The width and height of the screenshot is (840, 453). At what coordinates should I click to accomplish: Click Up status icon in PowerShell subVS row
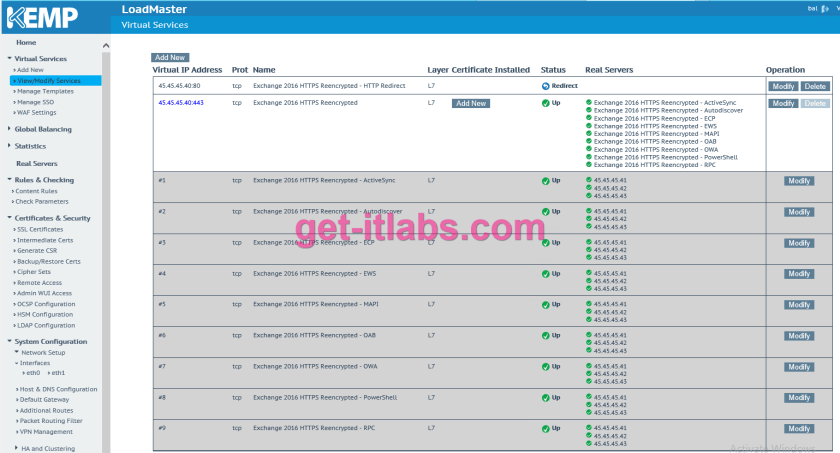(x=545, y=398)
